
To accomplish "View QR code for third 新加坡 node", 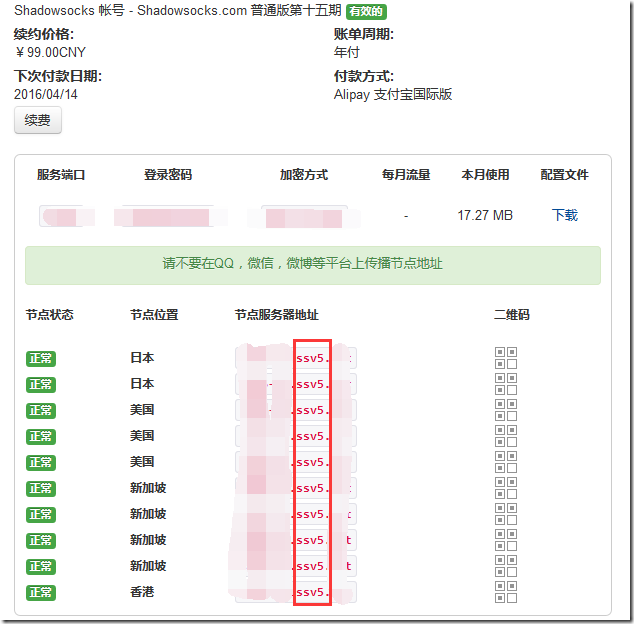I will click(x=506, y=540).
